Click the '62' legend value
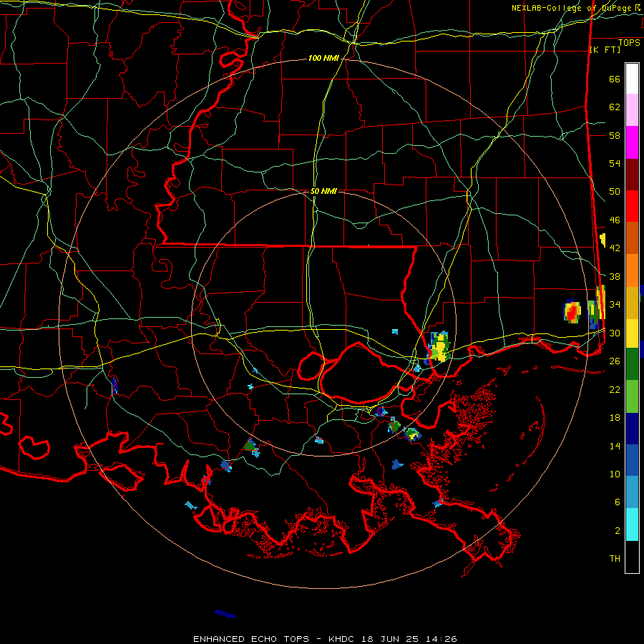The height and width of the screenshot is (644, 644). click(x=615, y=107)
